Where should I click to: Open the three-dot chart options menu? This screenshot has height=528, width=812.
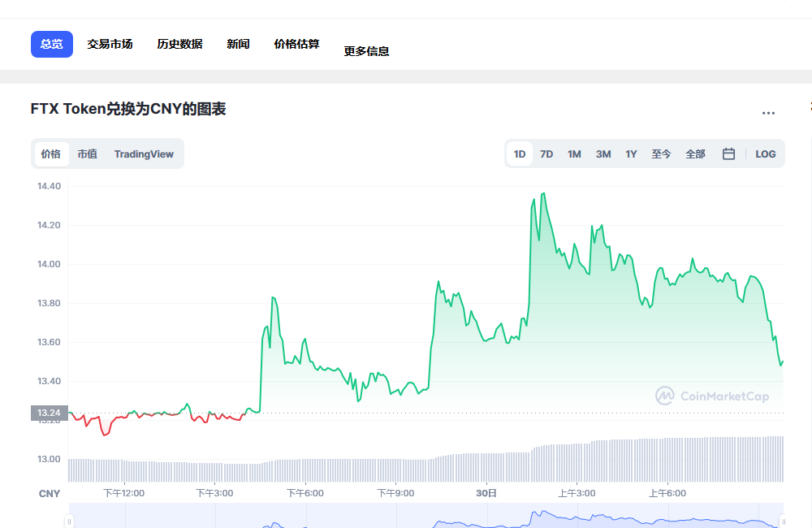(x=768, y=113)
